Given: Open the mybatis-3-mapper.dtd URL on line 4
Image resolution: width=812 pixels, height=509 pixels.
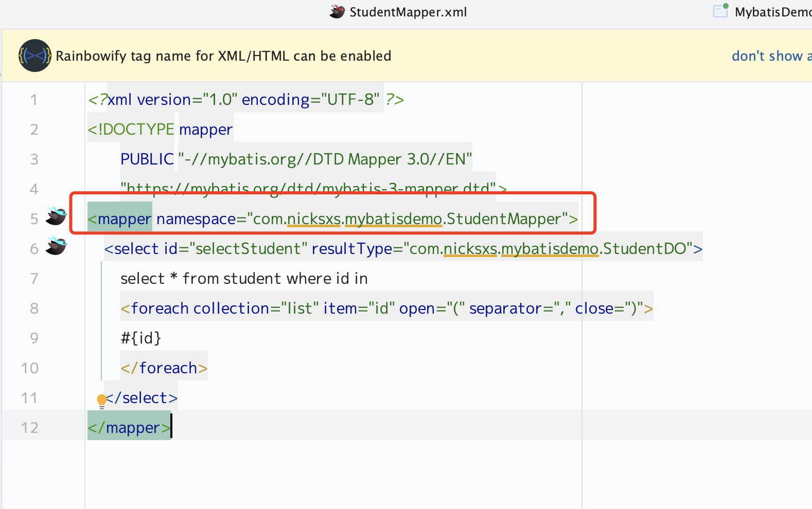Looking at the screenshot, I should tap(309, 189).
